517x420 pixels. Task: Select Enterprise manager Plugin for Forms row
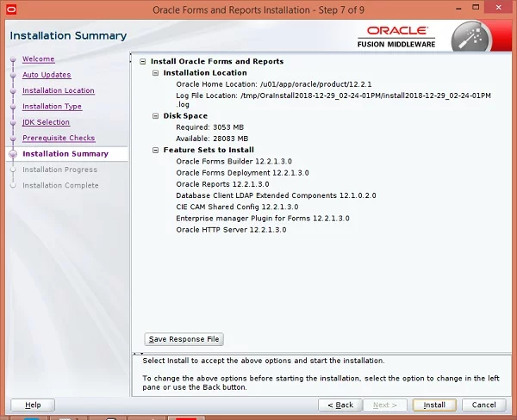tap(263, 219)
